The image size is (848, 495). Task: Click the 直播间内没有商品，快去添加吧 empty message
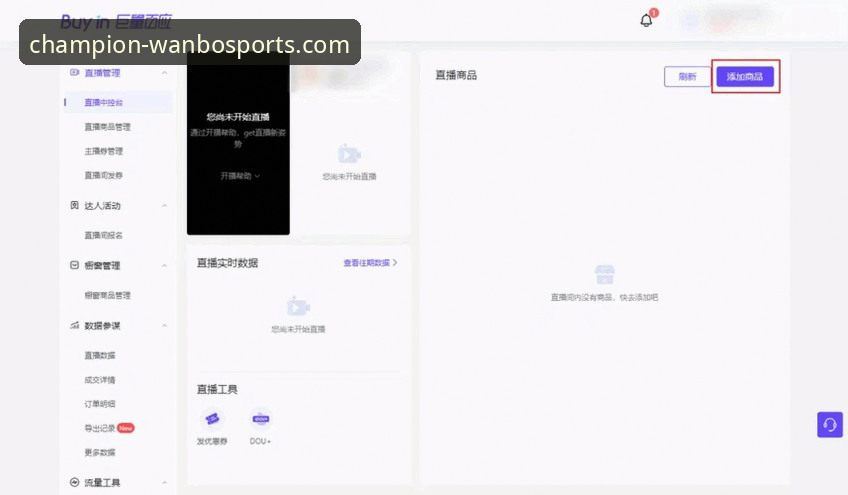[x=604, y=297]
